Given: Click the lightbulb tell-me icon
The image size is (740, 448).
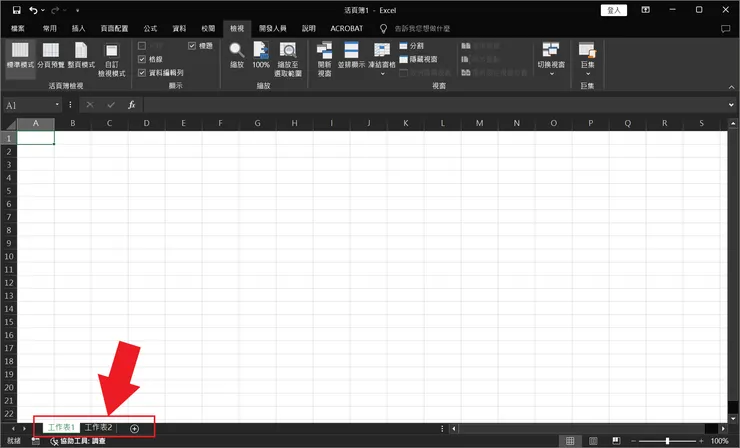Looking at the screenshot, I should [383, 29].
